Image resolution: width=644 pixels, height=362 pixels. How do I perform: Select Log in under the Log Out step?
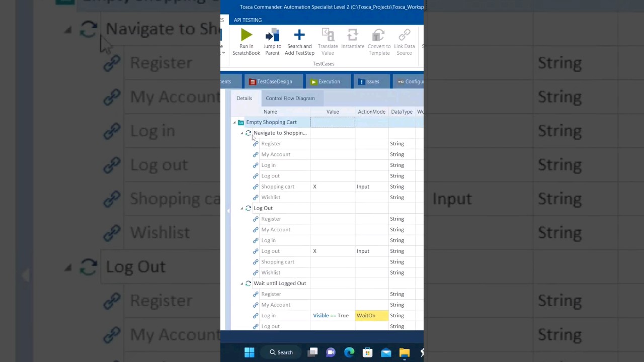268,240
